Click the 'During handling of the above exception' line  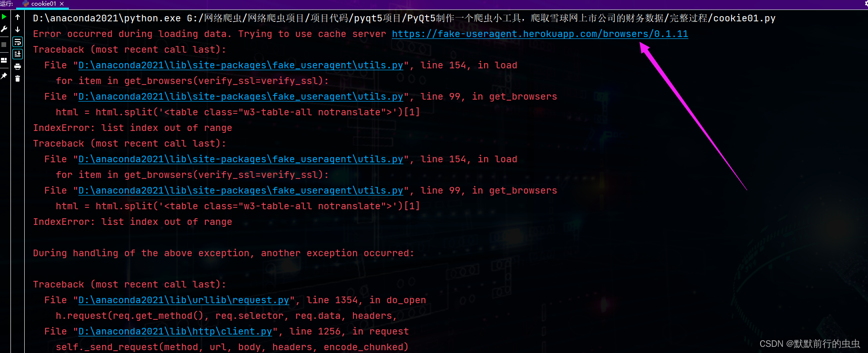coord(223,253)
